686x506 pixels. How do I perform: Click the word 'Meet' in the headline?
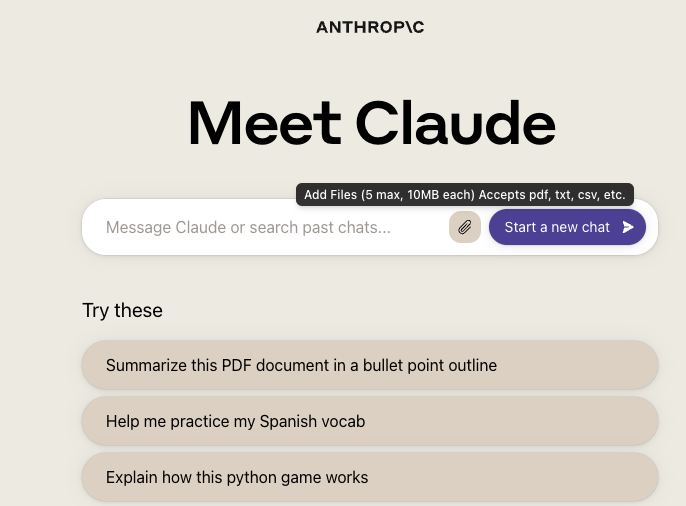[x=264, y=124]
